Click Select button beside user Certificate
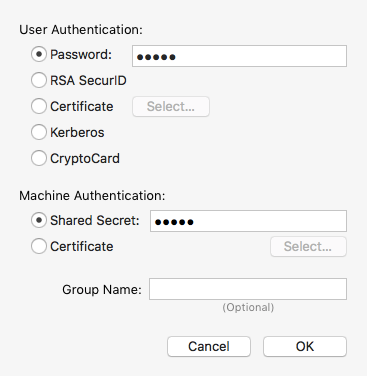Screen dimensions: 367x376 (x=171, y=107)
